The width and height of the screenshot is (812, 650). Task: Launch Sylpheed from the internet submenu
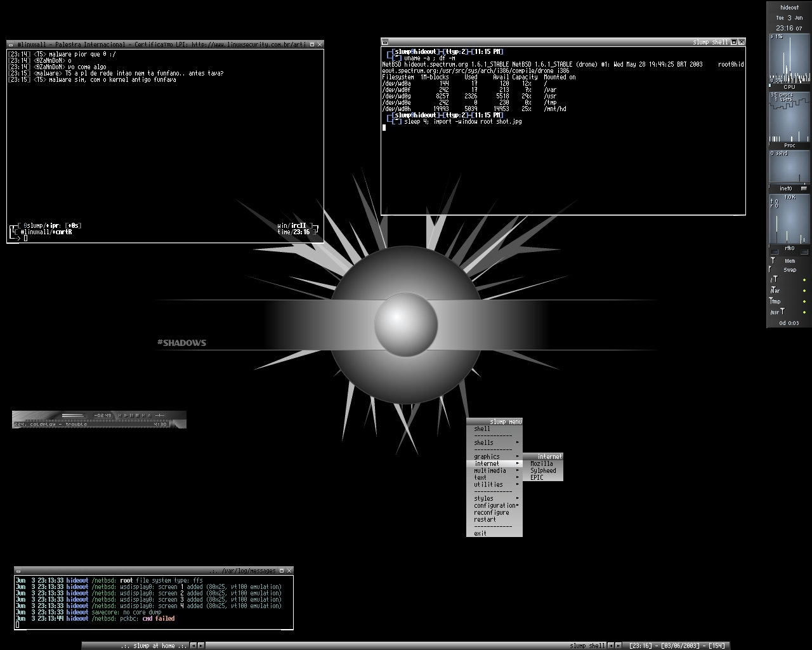coord(543,470)
